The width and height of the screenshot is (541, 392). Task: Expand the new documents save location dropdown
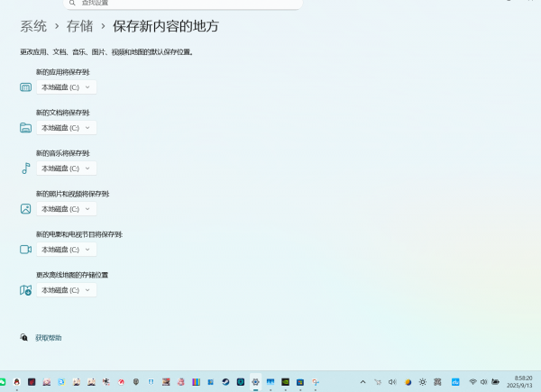(x=66, y=128)
